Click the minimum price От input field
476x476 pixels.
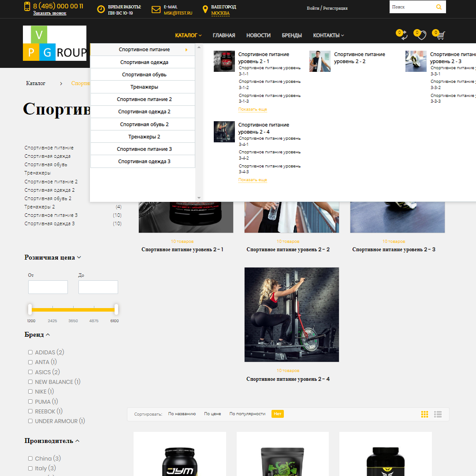coord(48,287)
